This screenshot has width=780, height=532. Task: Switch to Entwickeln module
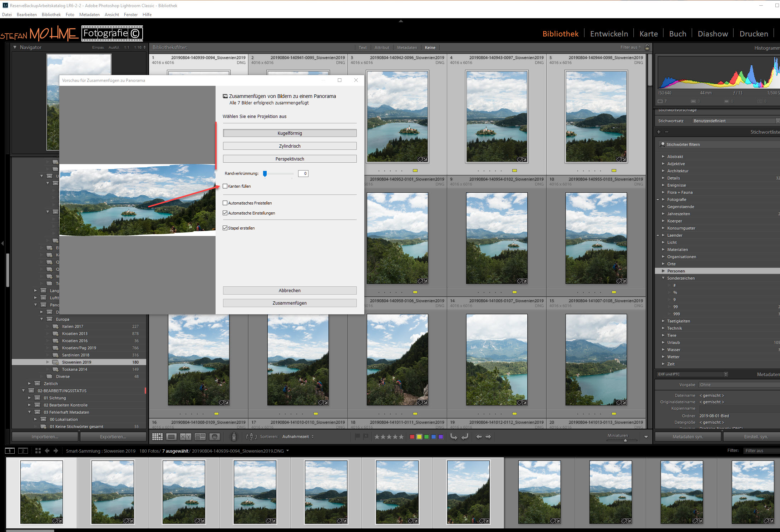609,34
